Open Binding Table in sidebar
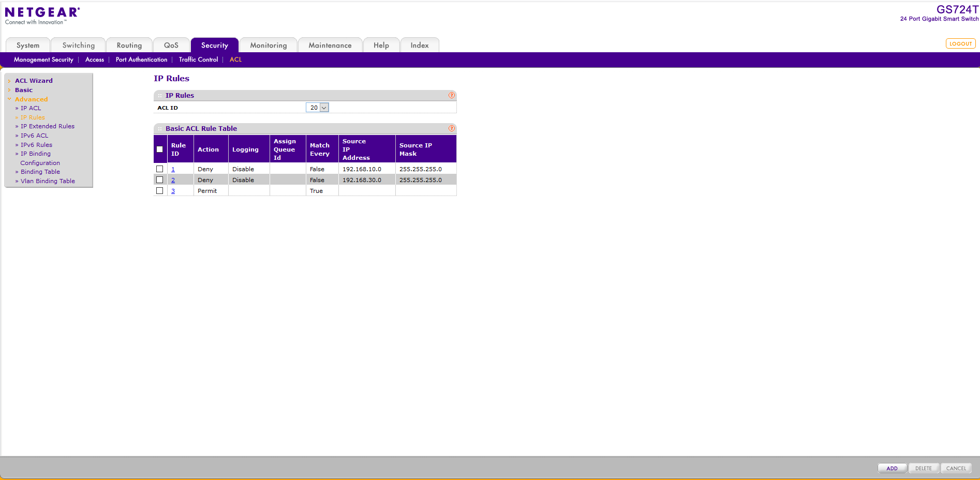 (x=40, y=172)
